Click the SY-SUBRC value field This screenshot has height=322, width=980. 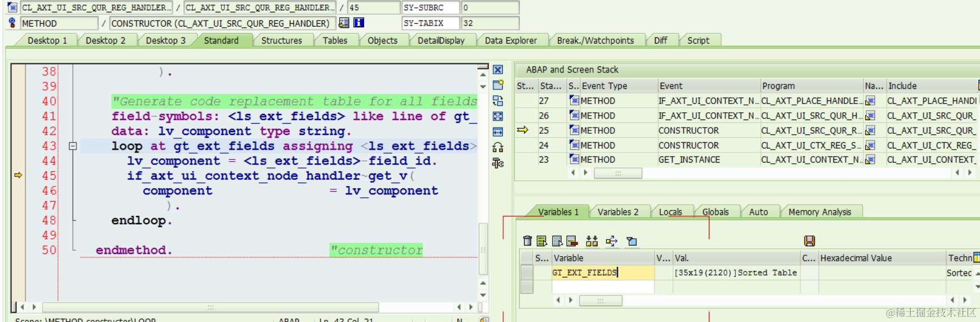(490, 7)
